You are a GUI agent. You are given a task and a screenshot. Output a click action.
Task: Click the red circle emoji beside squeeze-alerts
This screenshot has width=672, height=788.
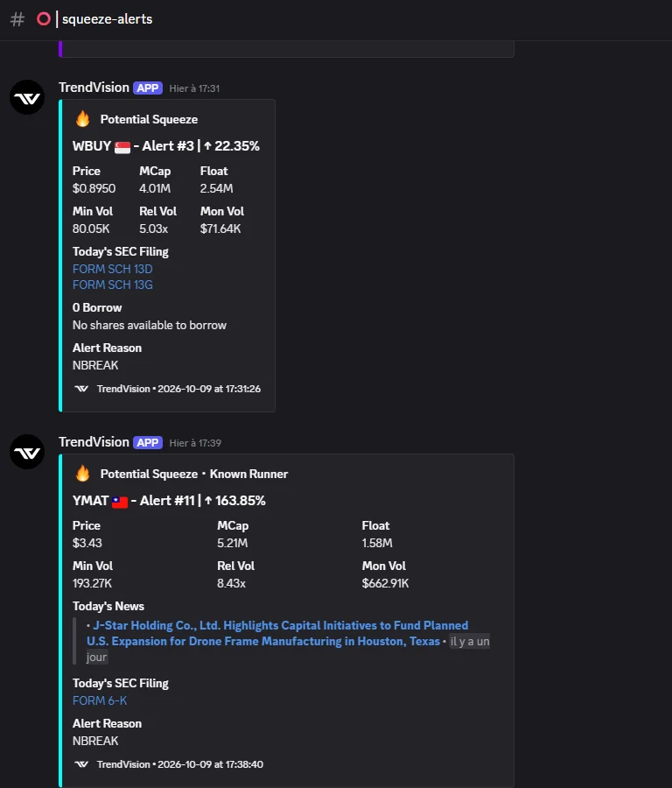(x=44, y=19)
